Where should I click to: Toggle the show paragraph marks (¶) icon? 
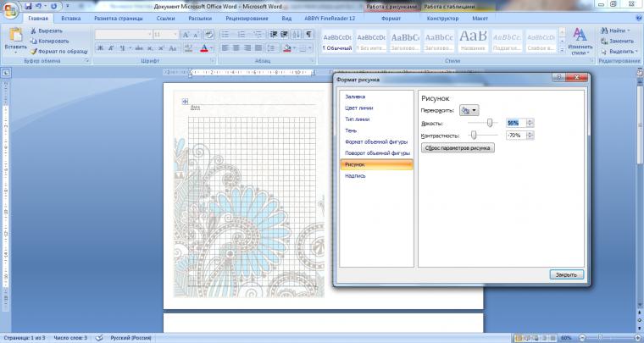pyautogui.click(x=308, y=35)
